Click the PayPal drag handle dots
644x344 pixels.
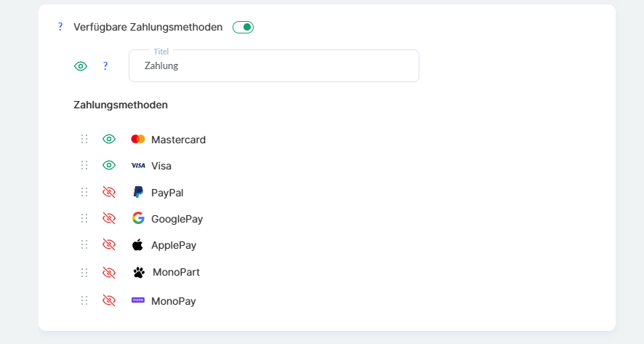point(84,192)
